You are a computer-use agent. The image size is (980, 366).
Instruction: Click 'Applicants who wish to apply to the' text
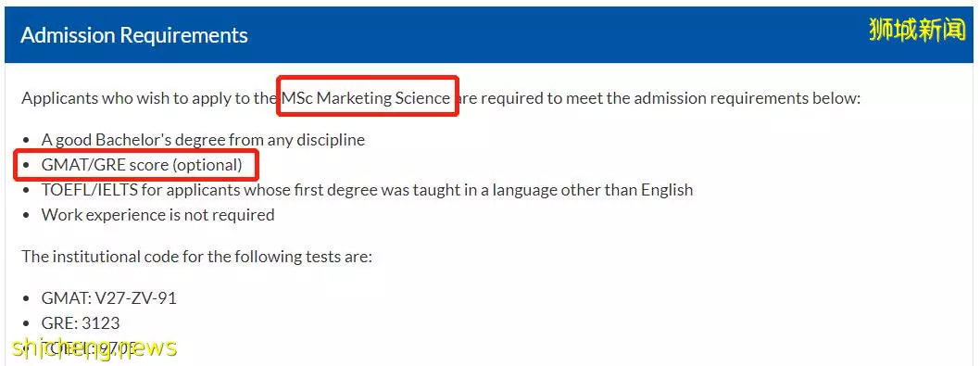(145, 98)
